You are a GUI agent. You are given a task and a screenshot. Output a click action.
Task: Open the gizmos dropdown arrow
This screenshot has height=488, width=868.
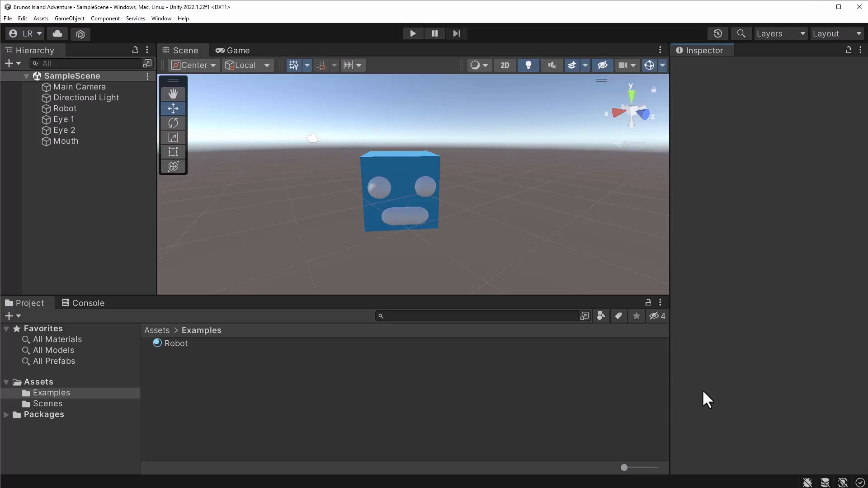coord(662,65)
